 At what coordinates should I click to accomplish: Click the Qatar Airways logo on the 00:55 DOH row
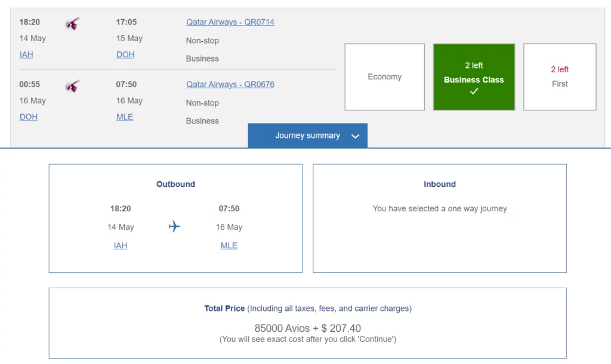72,86
